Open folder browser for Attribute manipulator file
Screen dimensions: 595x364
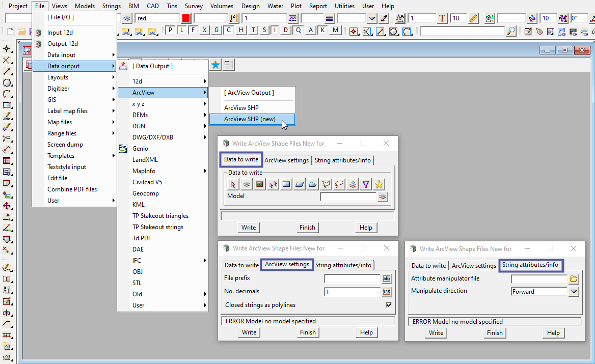[x=574, y=279]
